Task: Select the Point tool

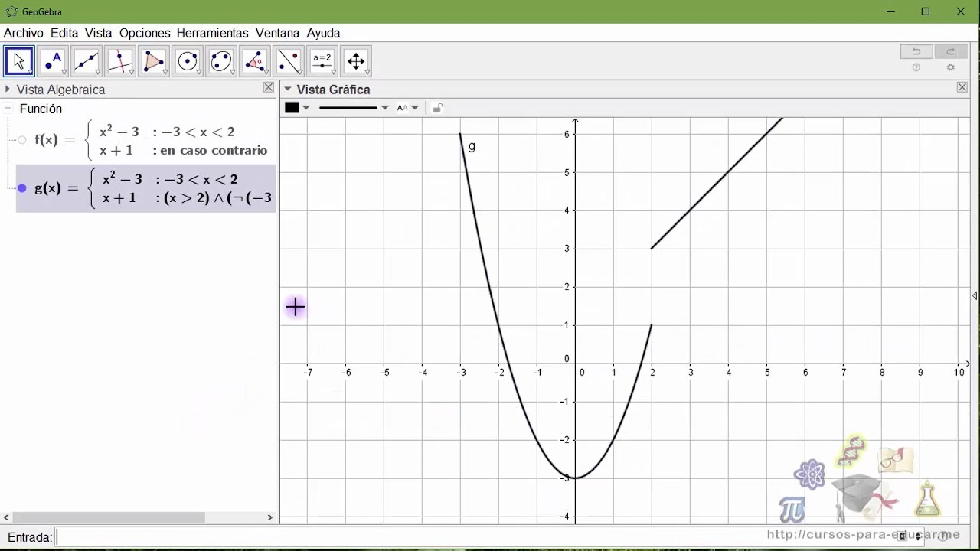Action: [x=53, y=61]
